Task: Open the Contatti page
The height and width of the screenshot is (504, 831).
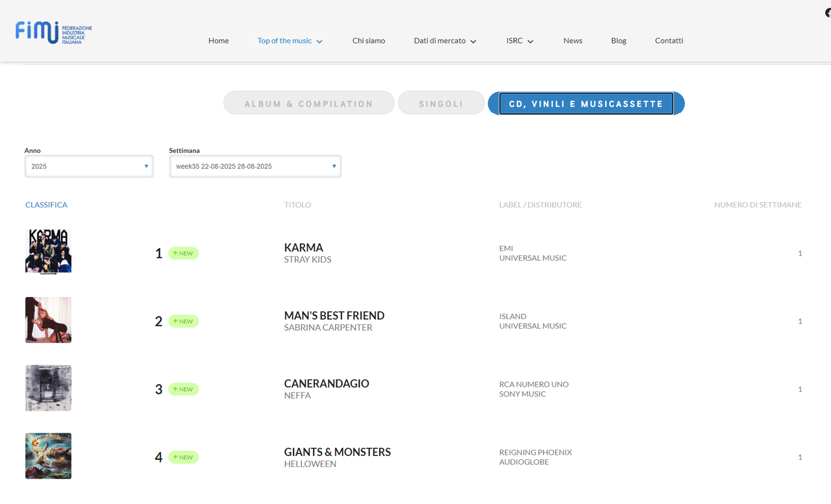Action: (x=669, y=41)
